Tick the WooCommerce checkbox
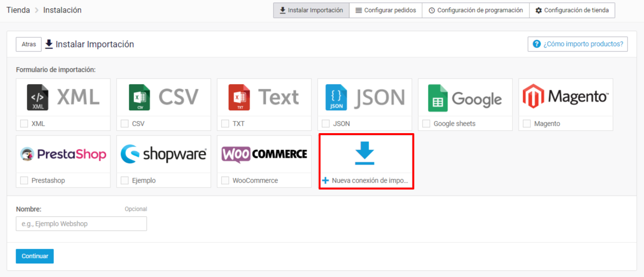This screenshot has width=644, height=277. click(x=225, y=181)
